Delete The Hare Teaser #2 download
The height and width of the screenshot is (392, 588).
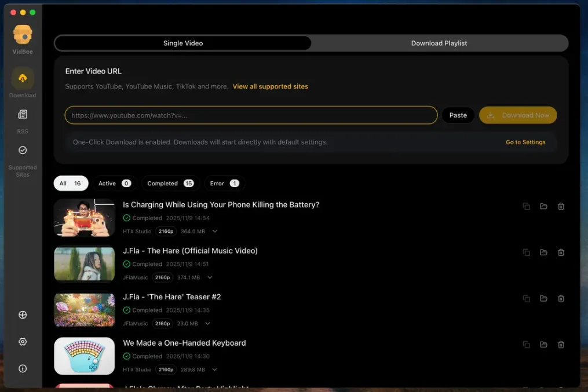tap(561, 298)
